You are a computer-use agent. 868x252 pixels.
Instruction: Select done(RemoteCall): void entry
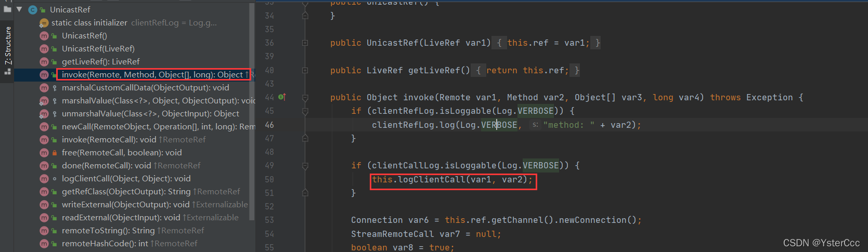click(106, 166)
